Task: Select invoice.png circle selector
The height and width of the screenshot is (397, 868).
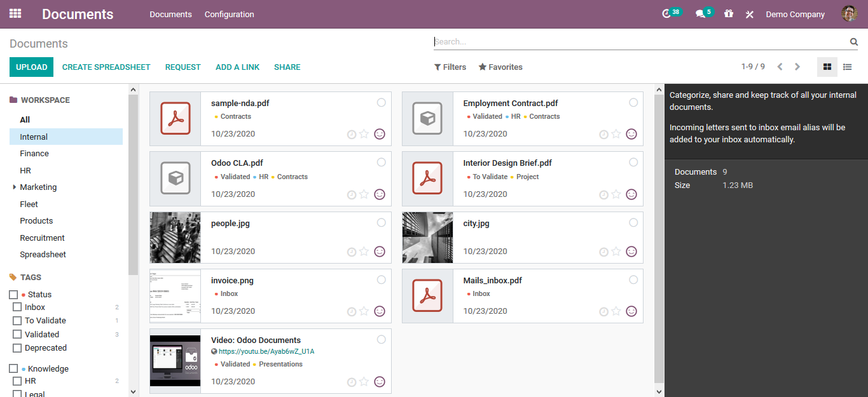Action: click(381, 279)
